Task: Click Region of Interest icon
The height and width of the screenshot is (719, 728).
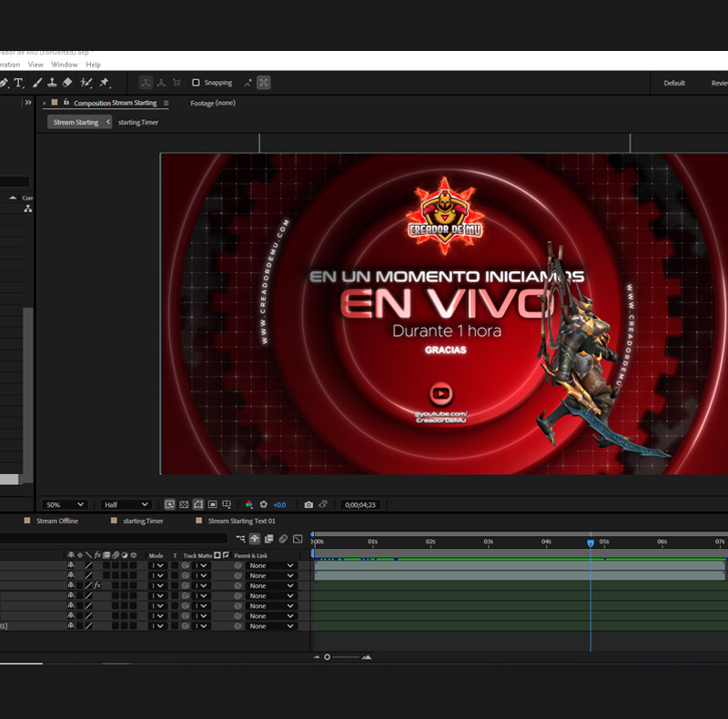Action: click(213, 504)
